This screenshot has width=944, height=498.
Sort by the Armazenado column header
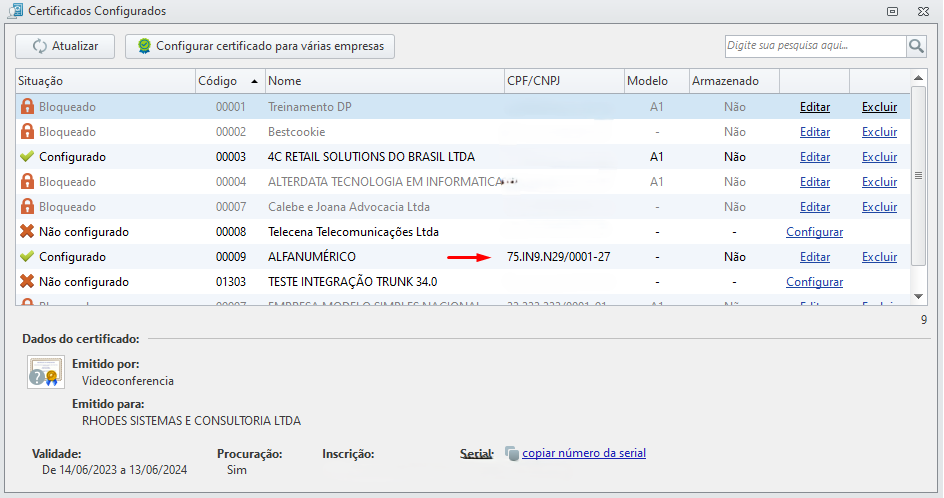(734, 81)
